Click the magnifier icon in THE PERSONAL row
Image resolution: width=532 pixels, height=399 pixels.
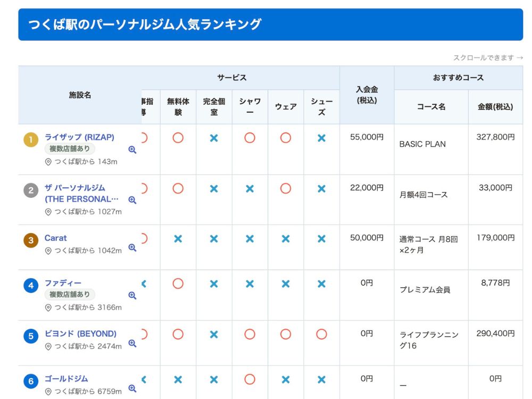pyautogui.click(x=132, y=200)
